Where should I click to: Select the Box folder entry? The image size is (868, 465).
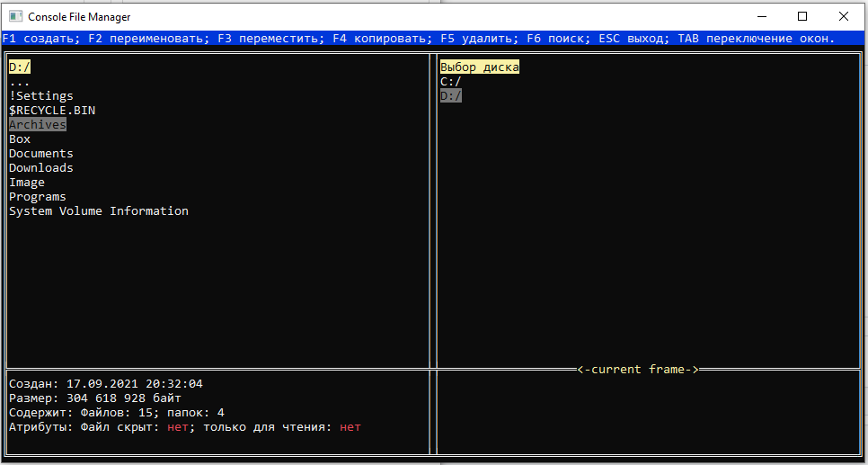pos(20,139)
